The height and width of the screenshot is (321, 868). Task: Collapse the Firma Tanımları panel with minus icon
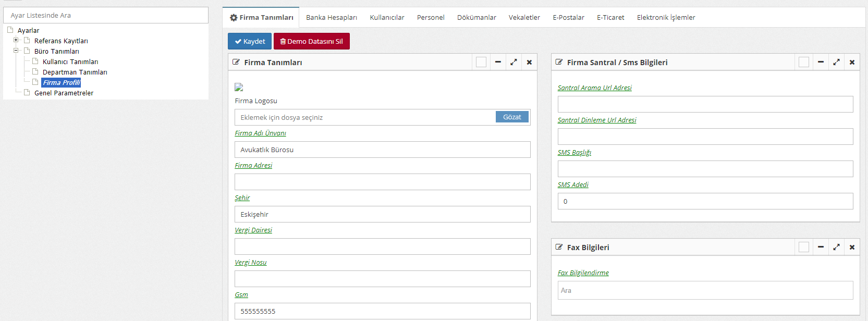coord(498,63)
